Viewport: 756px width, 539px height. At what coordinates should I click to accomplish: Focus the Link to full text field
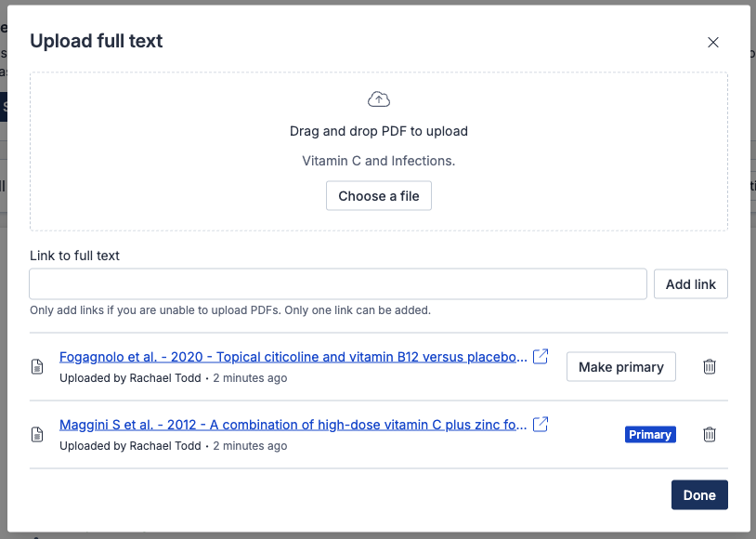[338, 284]
